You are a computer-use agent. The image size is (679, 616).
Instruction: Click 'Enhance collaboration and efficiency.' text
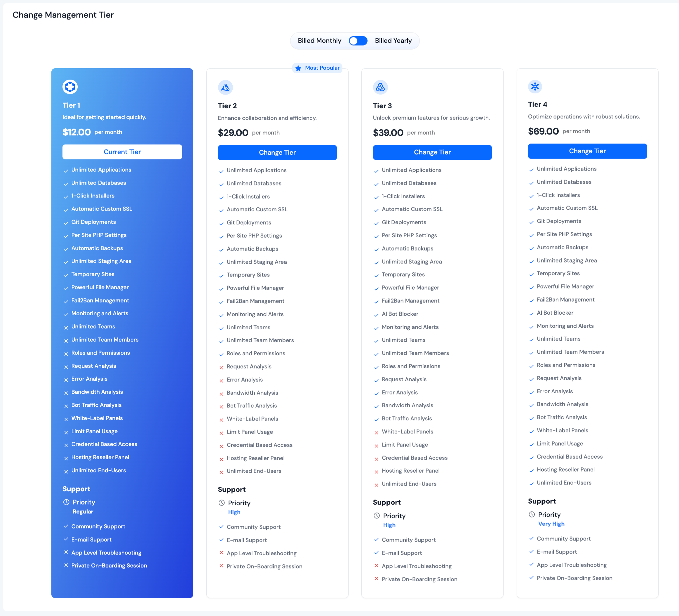click(267, 118)
